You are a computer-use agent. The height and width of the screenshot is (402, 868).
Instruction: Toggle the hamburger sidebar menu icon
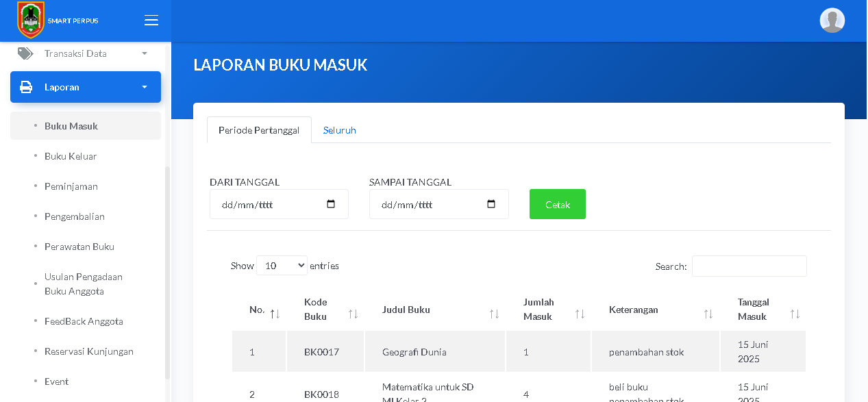151,21
